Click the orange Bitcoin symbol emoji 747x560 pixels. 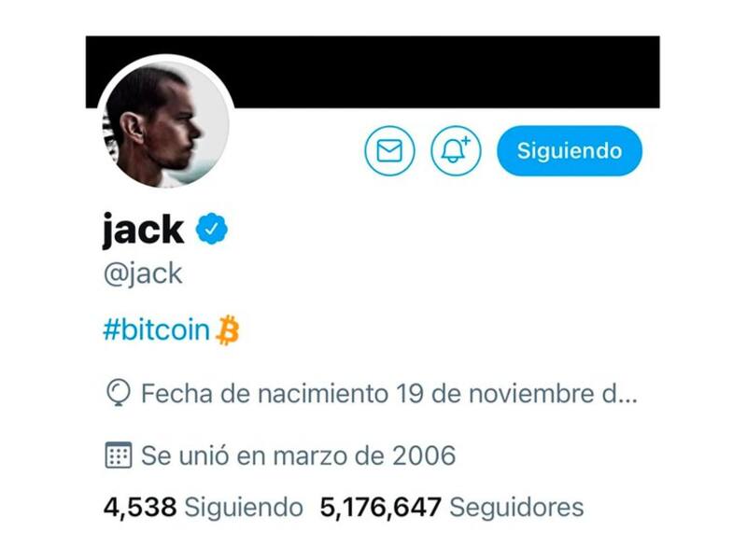228,329
